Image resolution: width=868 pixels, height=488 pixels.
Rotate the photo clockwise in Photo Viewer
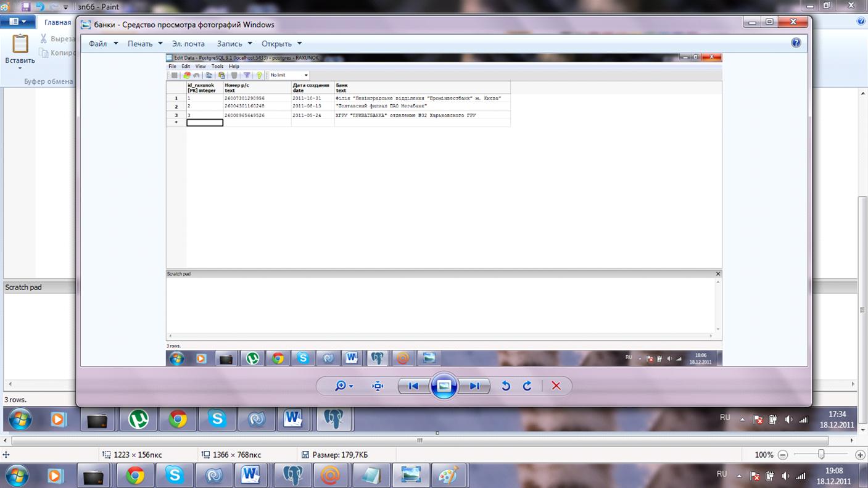(x=527, y=386)
